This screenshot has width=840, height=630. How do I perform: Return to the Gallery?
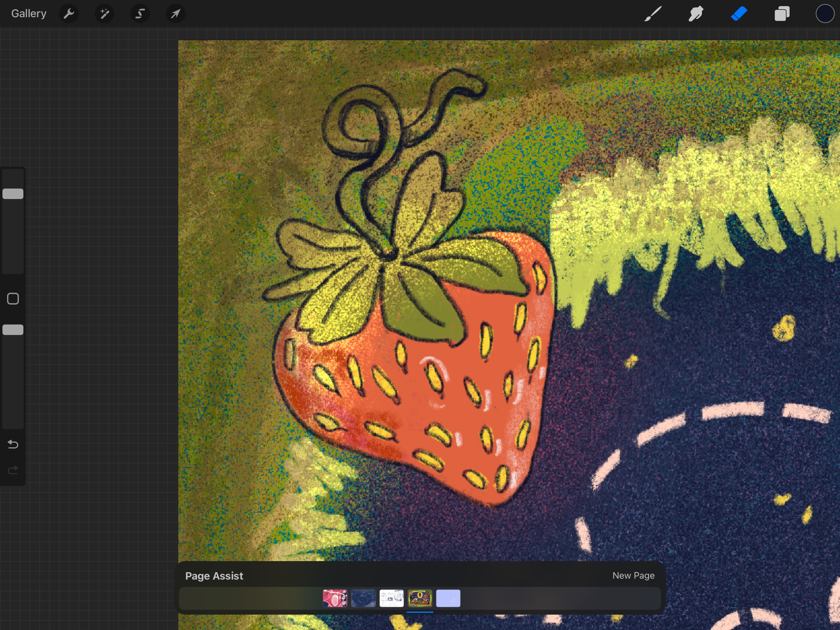29,14
